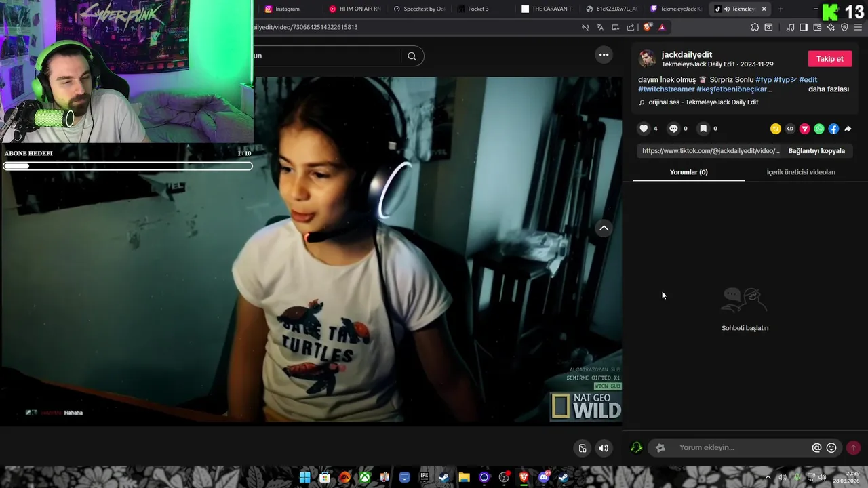Screen dimensions: 868x488
Task: Switch to Yorumlar (0) tab
Action: 688,172
